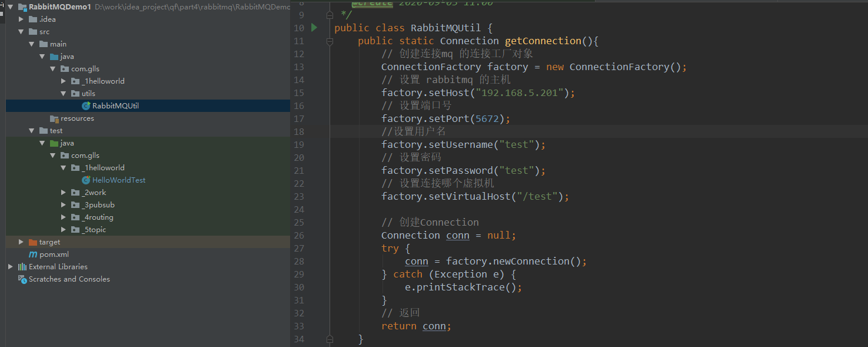Collapse the test folder arrow
Image resolution: width=868 pixels, height=347 pixels.
(32, 131)
